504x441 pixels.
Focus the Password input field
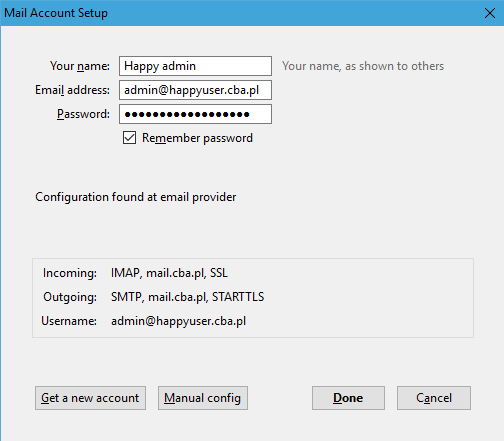pyautogui.click(x=195, y=114)
